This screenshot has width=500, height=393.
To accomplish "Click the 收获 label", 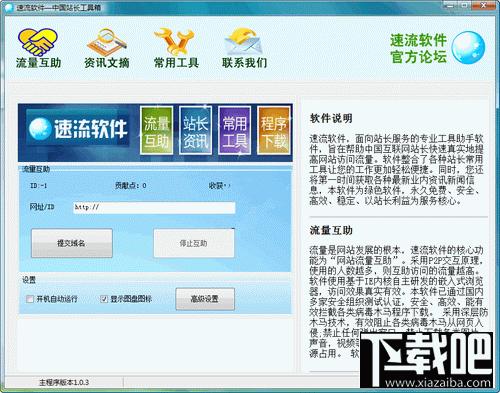I will click(x=219, y=186).
